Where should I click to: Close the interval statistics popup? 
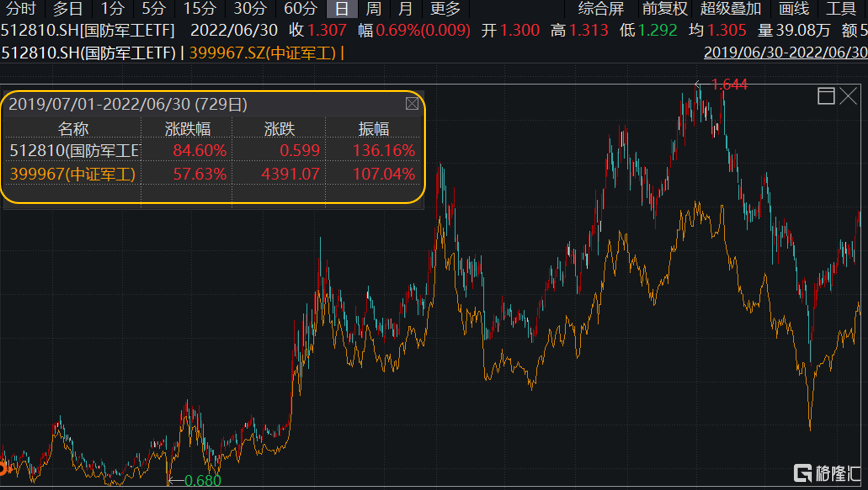[412, 104]
